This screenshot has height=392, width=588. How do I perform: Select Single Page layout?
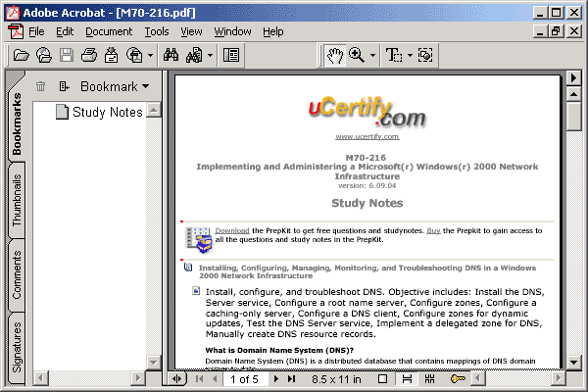382,379
